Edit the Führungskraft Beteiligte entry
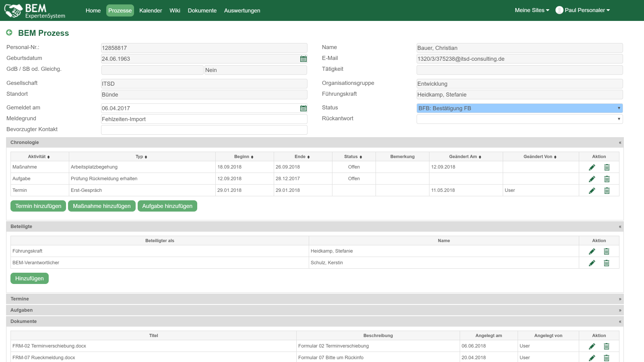Viewport: 644px width, 362px height. (x=592, y=251)
